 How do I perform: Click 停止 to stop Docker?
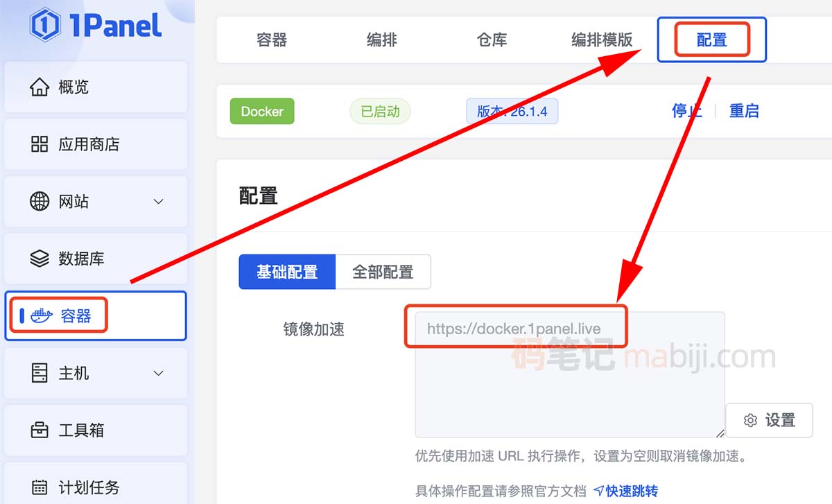686,111
